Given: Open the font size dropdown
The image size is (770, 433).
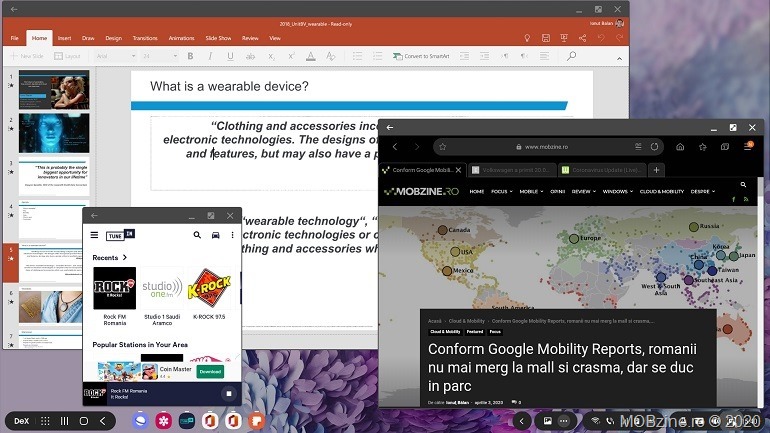Looking at the screenshot, I should tap(160, 56).
